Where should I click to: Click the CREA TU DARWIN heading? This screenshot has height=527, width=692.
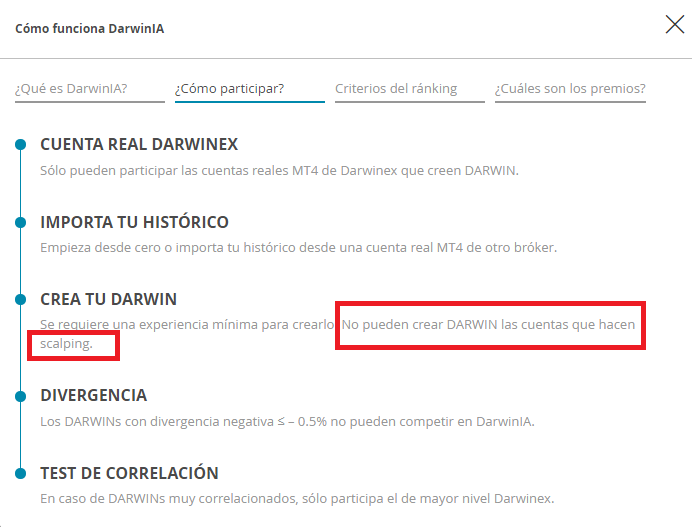[109, 299]
